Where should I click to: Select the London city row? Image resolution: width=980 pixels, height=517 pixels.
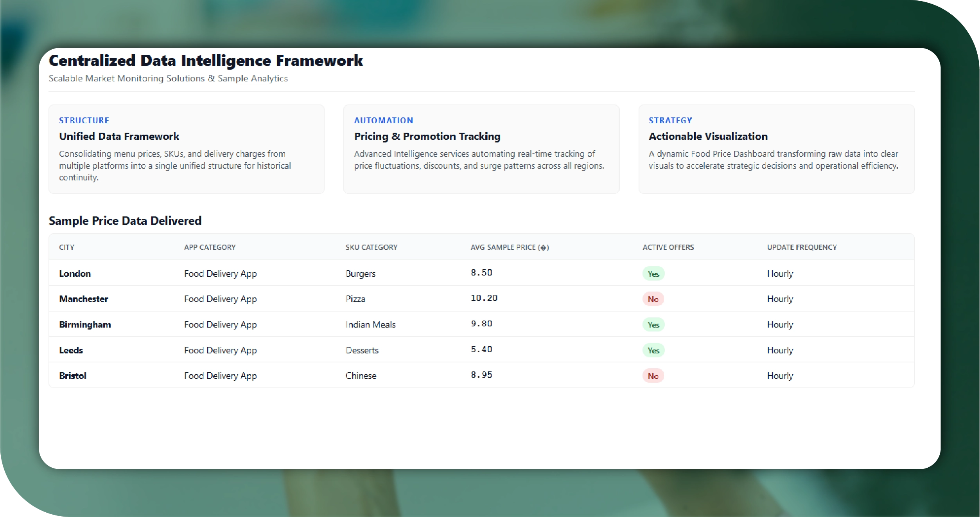click(x=75, y=274)
